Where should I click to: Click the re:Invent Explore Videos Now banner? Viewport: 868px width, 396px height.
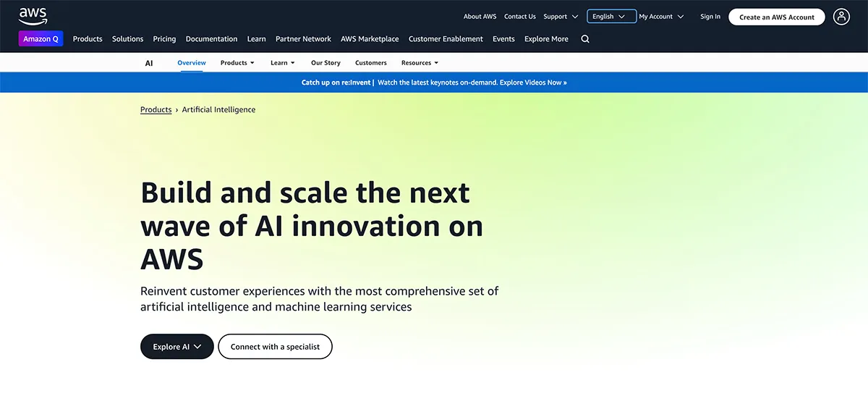click(x=434, y=83)
